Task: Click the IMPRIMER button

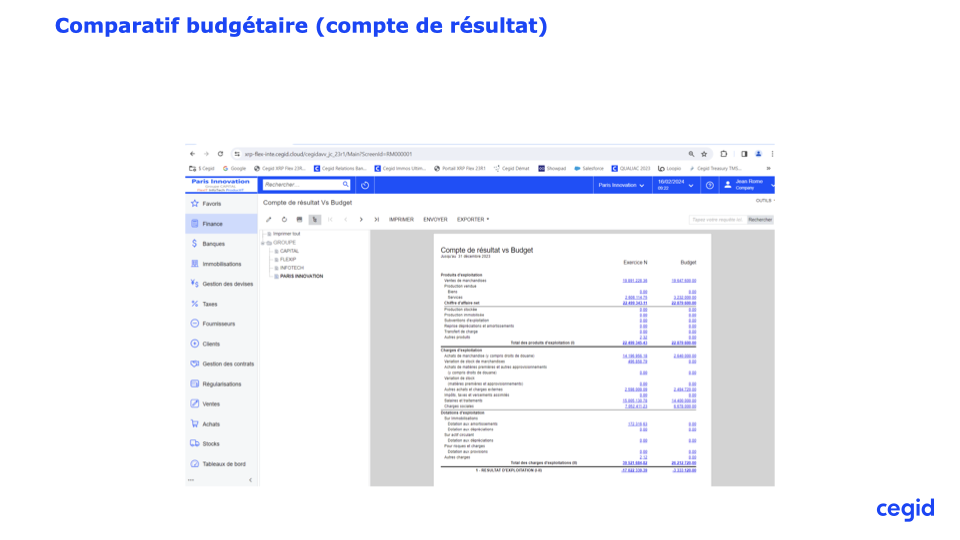Action: point(401,219)
